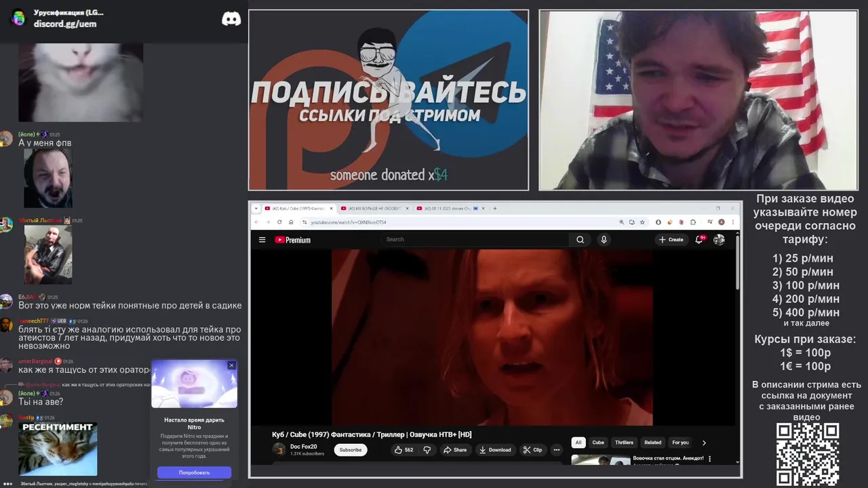Open Doc Fox20 channel name link
This screenshot has height=488, width=868.
click(x=303, y=447)
